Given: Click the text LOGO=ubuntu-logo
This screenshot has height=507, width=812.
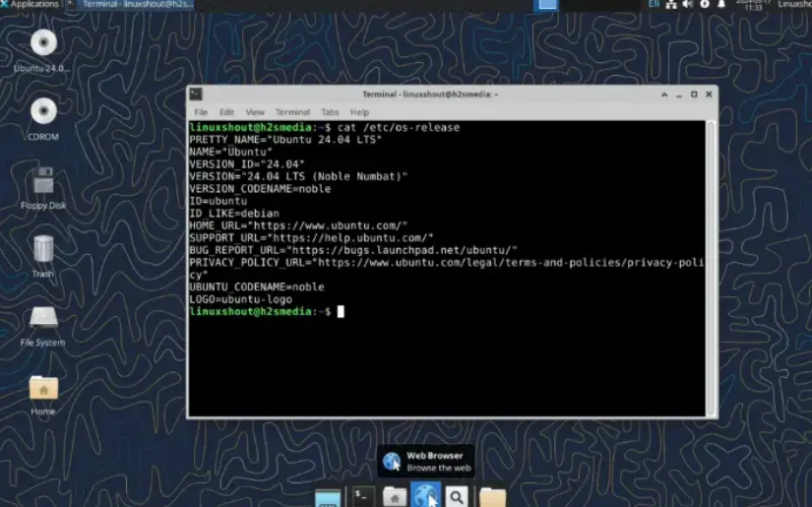Looking at the screenshot, I should 241,299.
